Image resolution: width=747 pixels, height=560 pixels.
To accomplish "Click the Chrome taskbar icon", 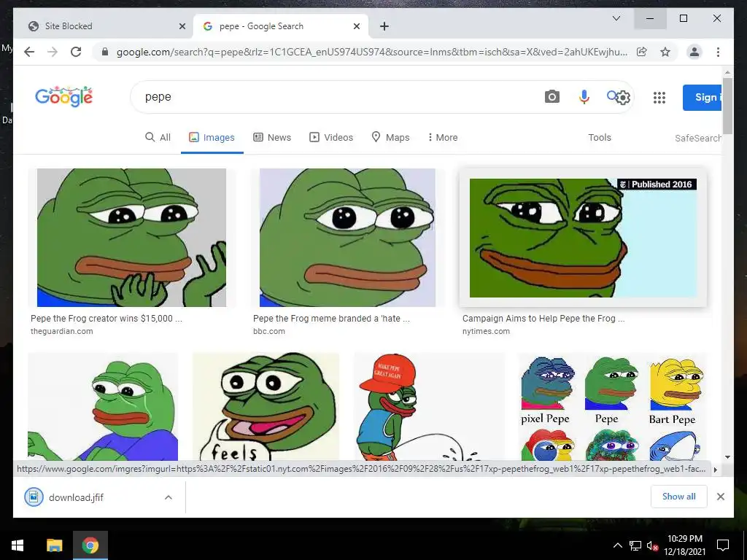I will pos(90,545).
